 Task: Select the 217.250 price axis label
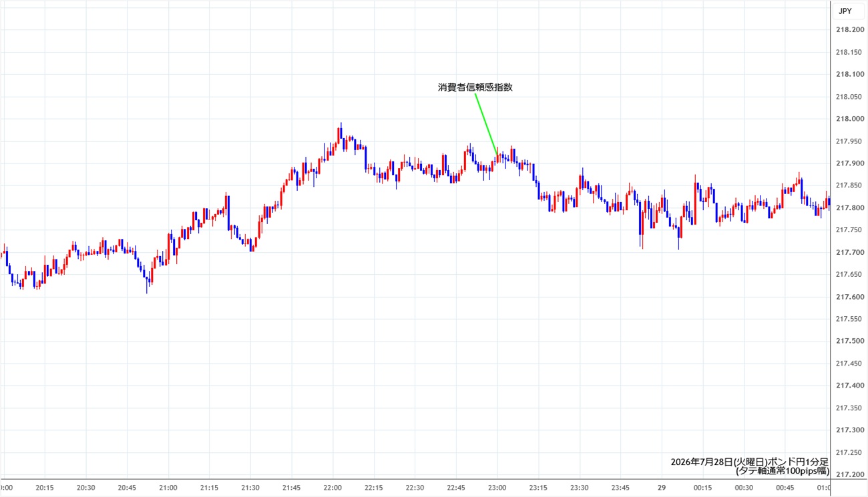point(848,452)
